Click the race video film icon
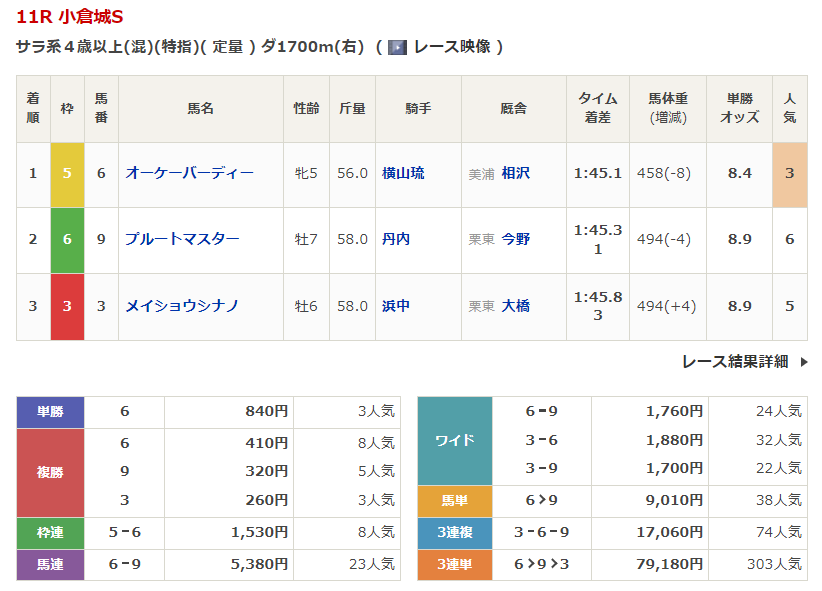 [397, 47]
